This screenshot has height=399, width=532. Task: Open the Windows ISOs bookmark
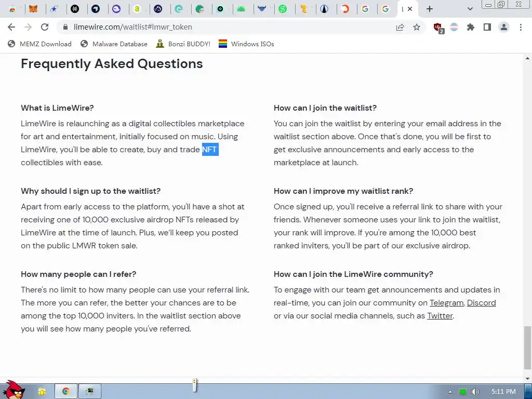[x=246, y=44]
